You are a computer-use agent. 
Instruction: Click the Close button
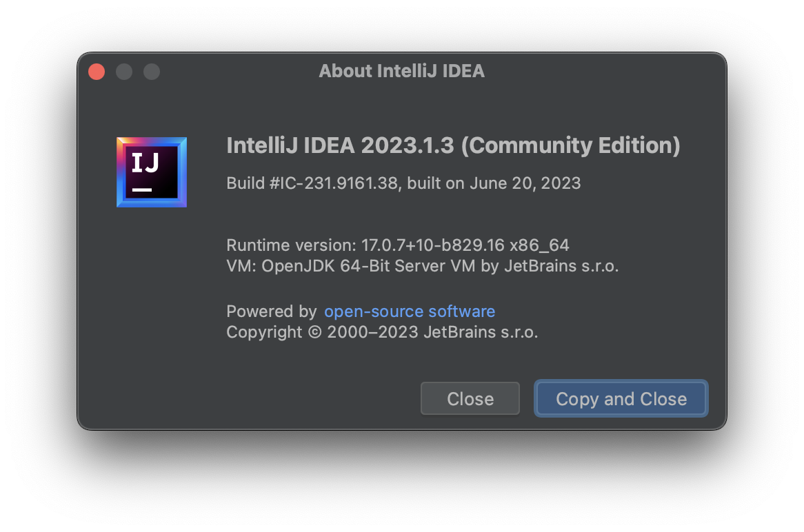[x=470, y=398]
